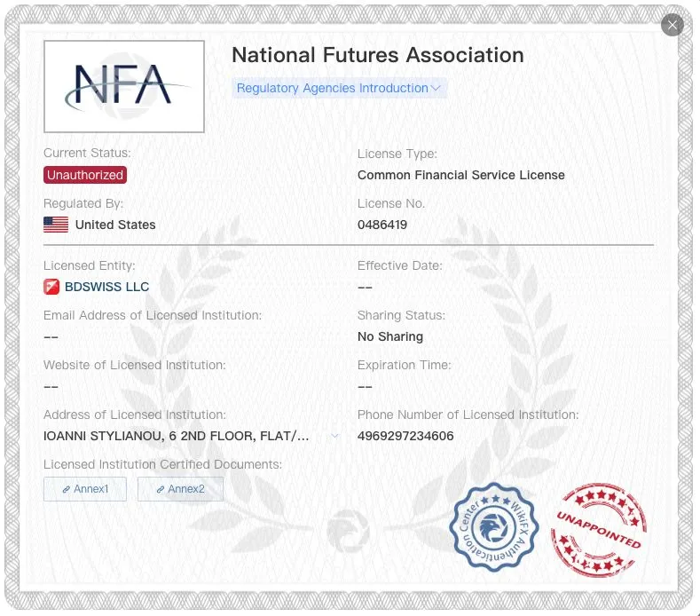
Task: Open the Annex2 certified document
Action: [x=180, y=489]
